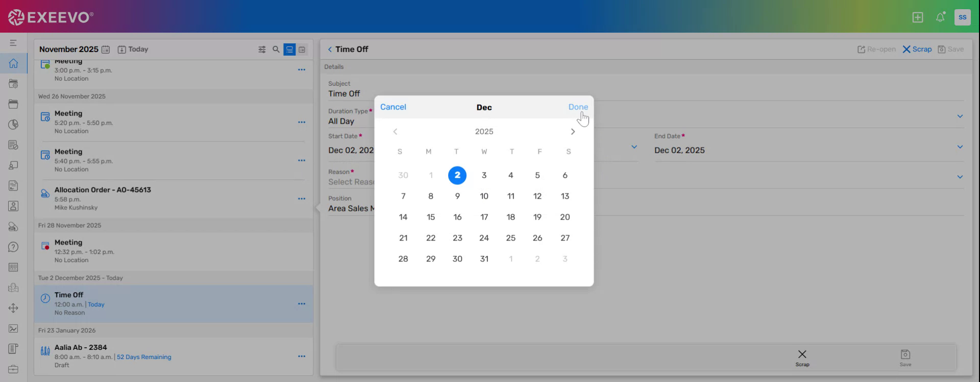980x382 pixels.
Task: Click the Subject field Time Off
Action: coord(646,94)
